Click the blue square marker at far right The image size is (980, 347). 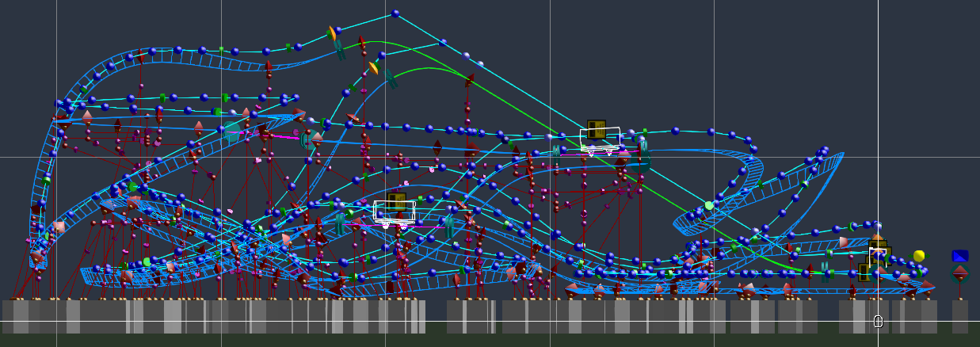pos(960,256)
